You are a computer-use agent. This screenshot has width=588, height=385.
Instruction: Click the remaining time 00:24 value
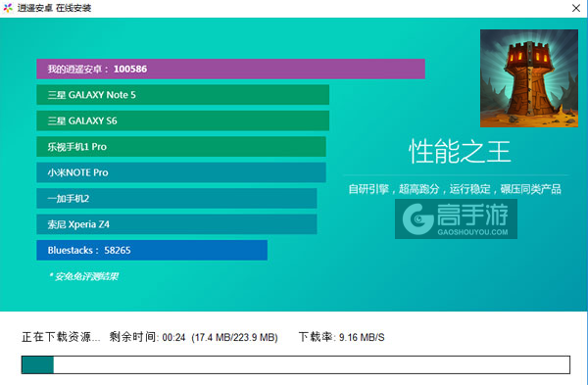(173, 338)
